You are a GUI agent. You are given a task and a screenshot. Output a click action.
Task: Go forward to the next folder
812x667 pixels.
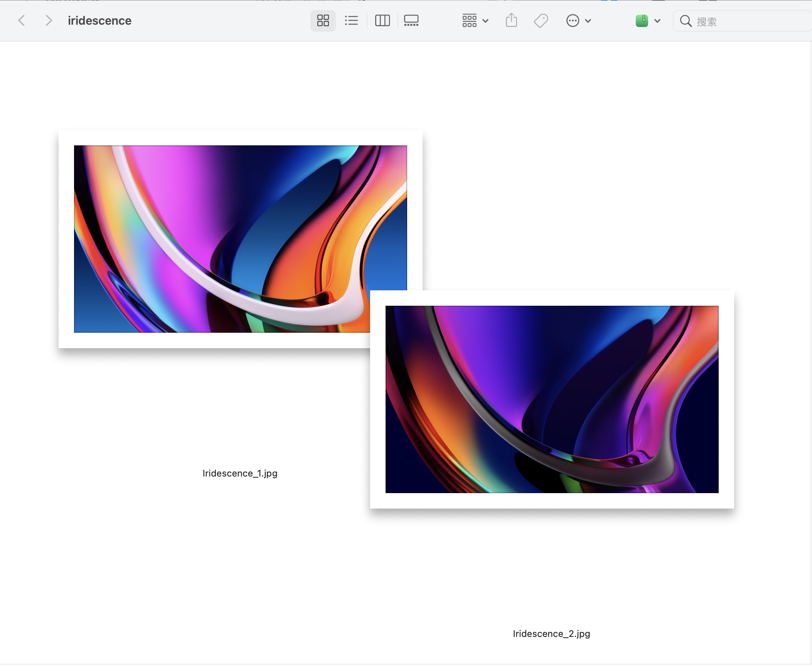click(x=48, y=20)
